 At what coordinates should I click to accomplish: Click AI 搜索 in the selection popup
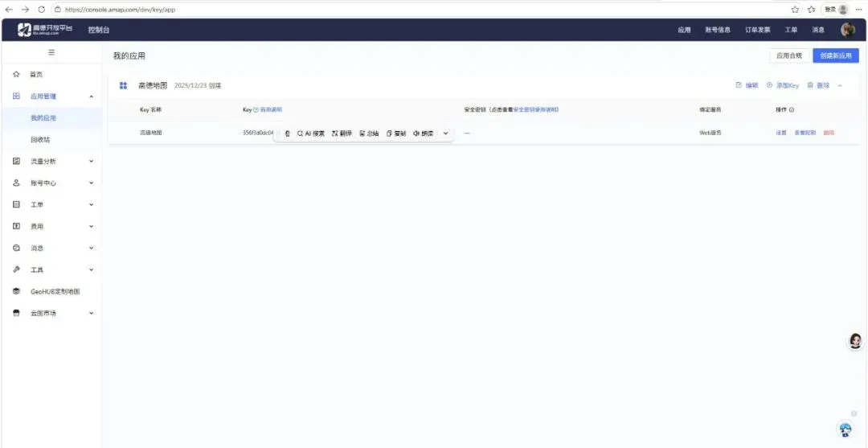[x=311, y=134]
